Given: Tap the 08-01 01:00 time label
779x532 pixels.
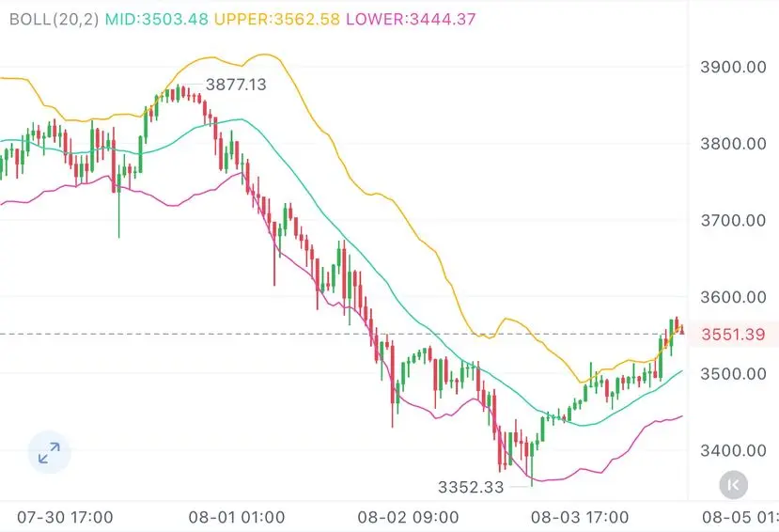Looking at the screenshot, I should tap(237, 517).
